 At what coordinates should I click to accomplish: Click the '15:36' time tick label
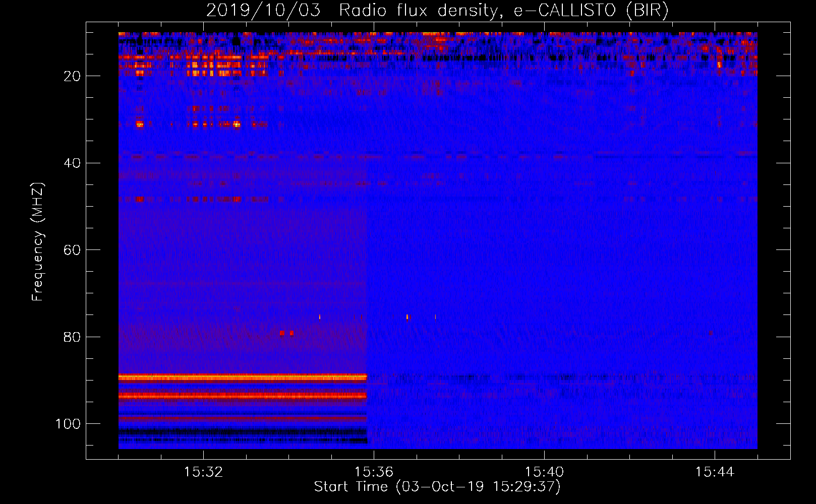point(374,472)
